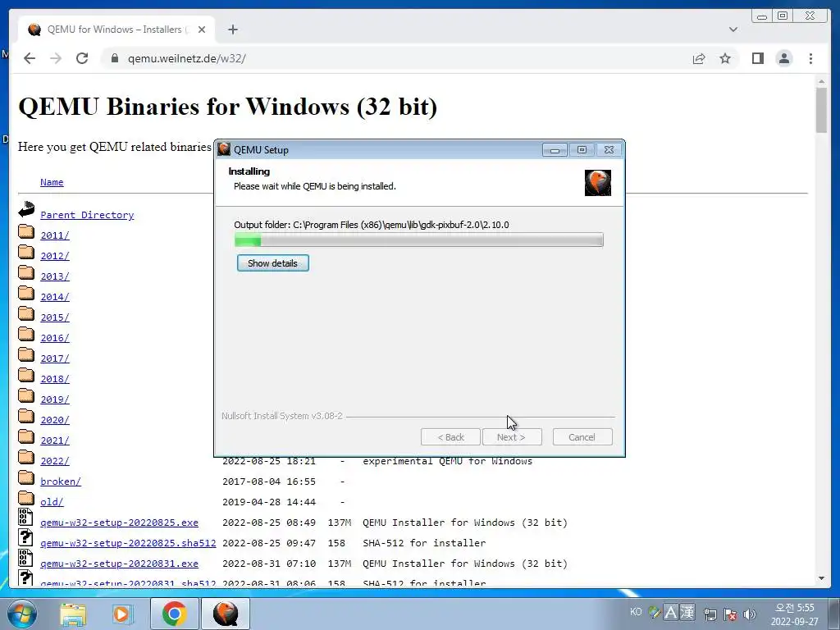
Task: Select the QEMU for Windows – Installers tab
Action: coord(116,30)
